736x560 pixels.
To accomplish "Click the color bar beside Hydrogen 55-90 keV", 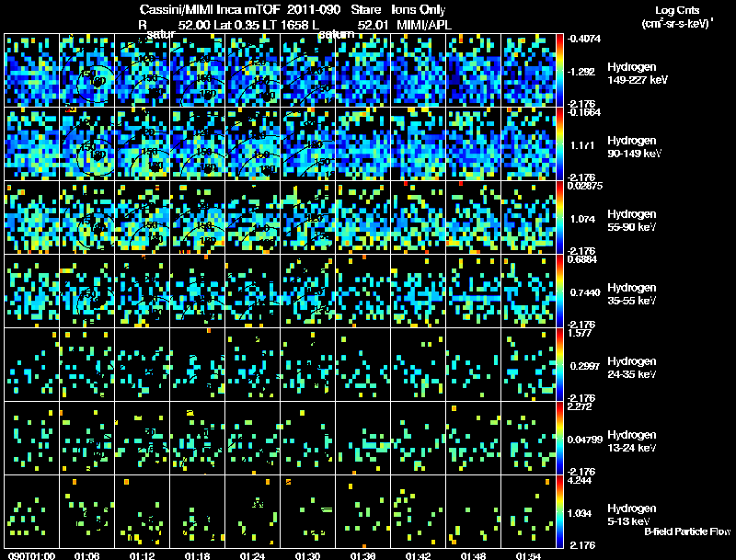I will 559,218.
